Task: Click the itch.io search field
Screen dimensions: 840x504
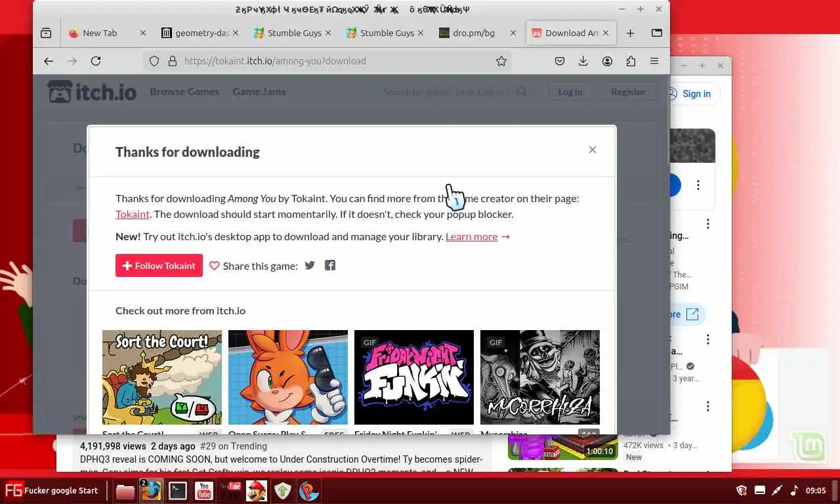Action: pyautogui.click(x=456, y=92)
